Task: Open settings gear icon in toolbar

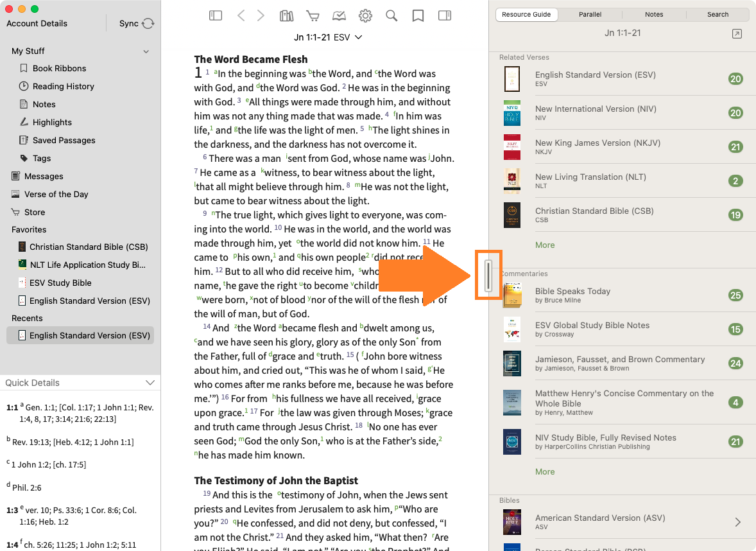Action: pos(365,15)
